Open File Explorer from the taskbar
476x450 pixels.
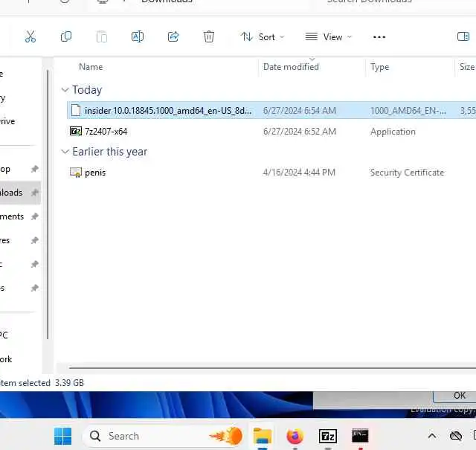263,436
